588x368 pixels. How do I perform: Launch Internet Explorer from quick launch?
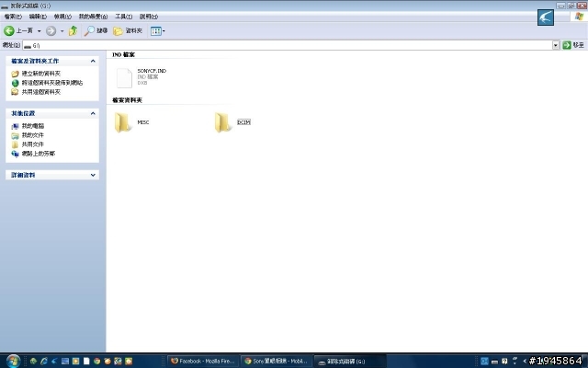tap(44, 362)
